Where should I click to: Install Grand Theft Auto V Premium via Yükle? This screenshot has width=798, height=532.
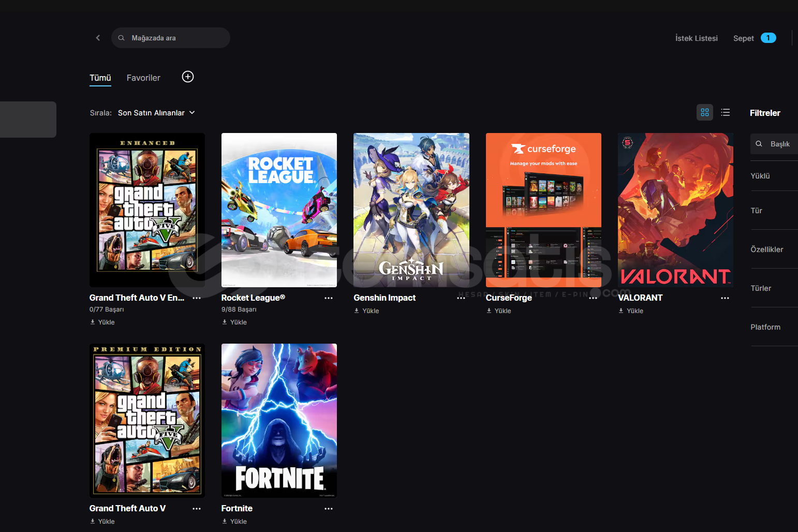(x=102, y=521)
